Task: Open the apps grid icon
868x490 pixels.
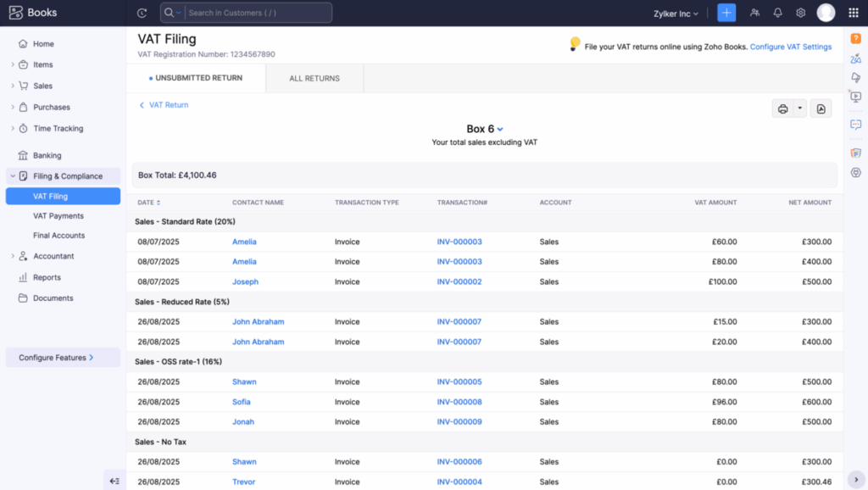Action: pos(853,13)
